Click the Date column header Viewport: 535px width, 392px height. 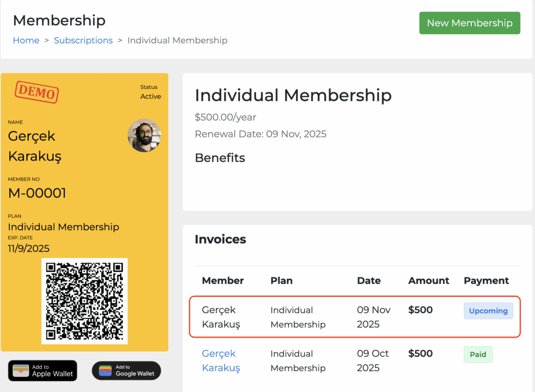click(368, 281)
